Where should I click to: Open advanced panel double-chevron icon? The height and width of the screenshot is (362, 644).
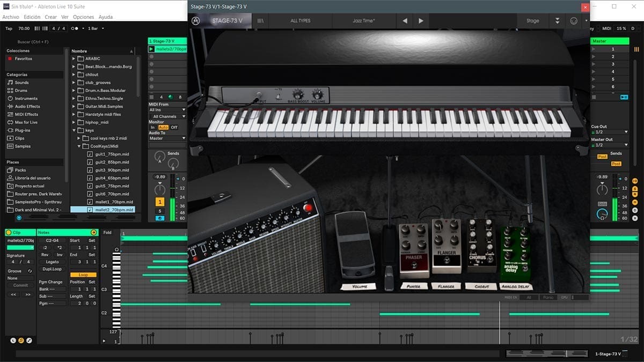pos(557,21)
